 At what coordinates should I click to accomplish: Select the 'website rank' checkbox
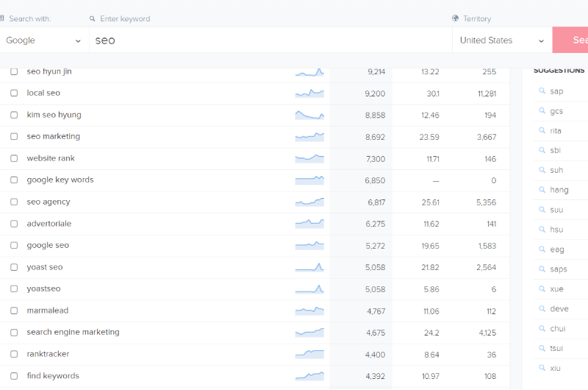point(14,158)
